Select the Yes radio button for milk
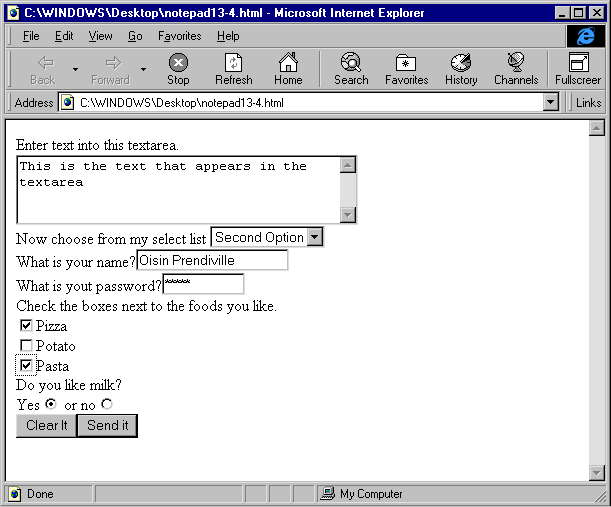 (x=51, y=404)
